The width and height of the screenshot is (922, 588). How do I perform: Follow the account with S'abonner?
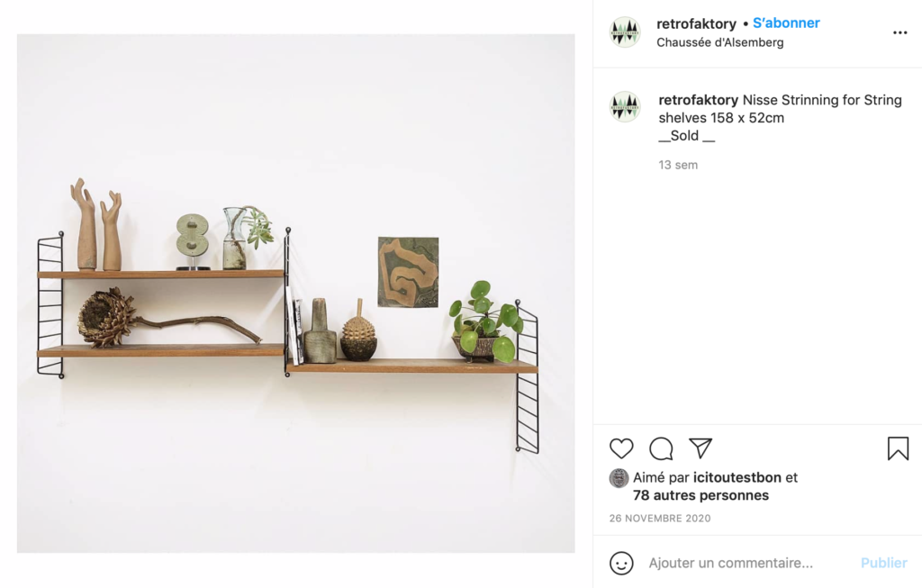[x=786, y=23]
